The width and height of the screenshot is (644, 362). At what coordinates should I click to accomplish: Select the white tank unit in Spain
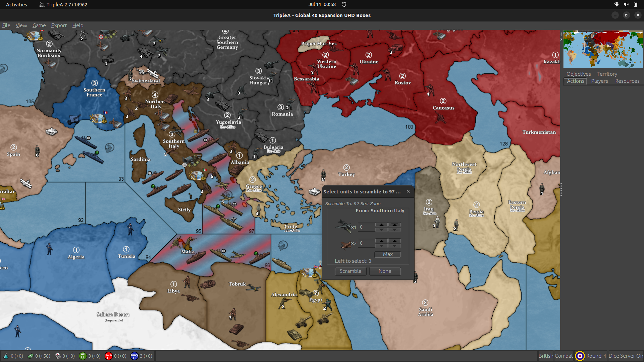52,131
